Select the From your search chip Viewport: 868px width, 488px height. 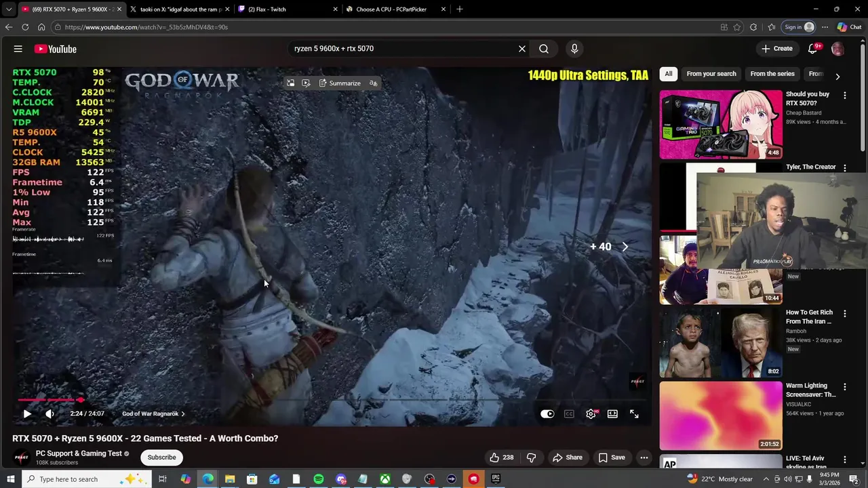click(711, 74)
